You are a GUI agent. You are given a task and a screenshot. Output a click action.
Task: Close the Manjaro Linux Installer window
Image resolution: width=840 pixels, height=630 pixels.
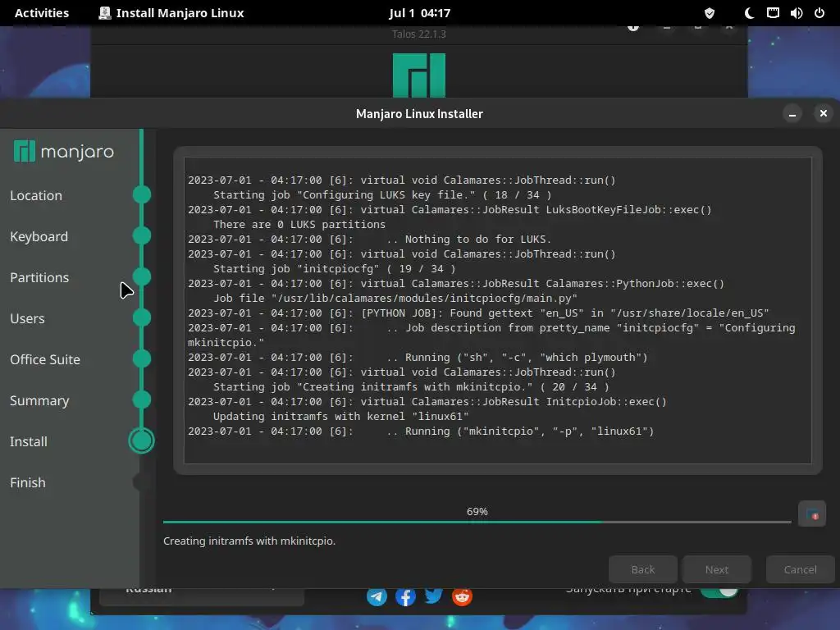point(824,113)
